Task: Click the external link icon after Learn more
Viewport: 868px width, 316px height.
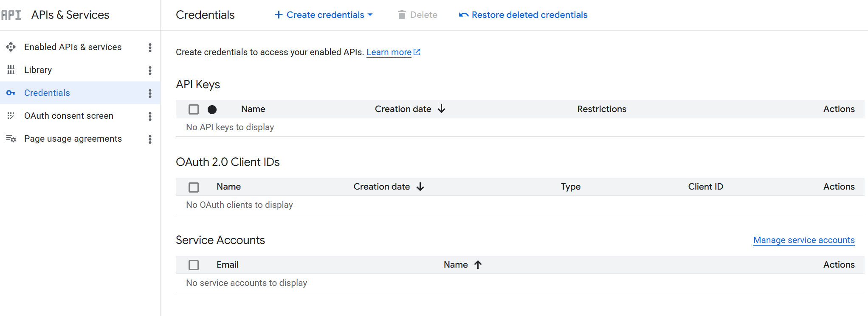Action: point(417,52)
